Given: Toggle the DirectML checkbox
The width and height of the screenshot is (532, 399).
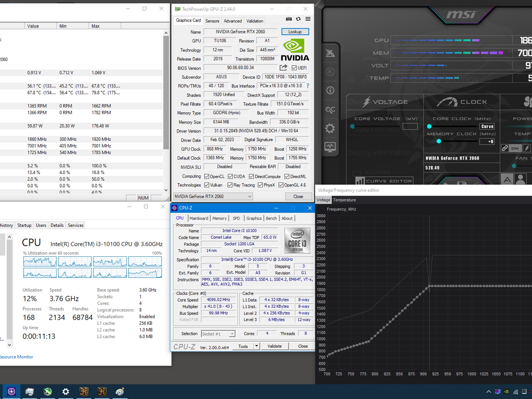Looking at the screenshot, I should 287,177.
